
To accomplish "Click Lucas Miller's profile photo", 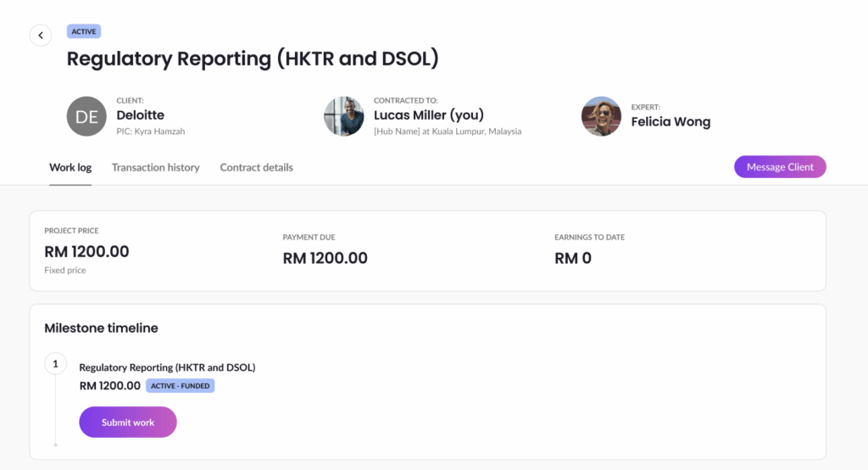I will pos(344,117).
